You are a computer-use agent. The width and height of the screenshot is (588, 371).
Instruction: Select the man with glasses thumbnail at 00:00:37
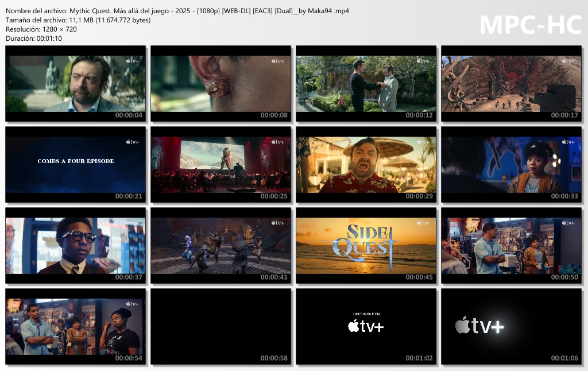point(75,246)
